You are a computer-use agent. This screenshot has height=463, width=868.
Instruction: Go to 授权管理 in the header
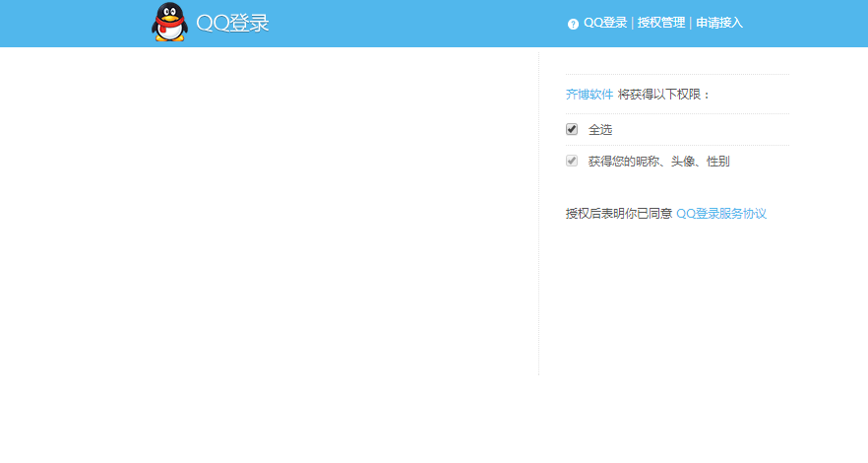click(x=660, y=23)
